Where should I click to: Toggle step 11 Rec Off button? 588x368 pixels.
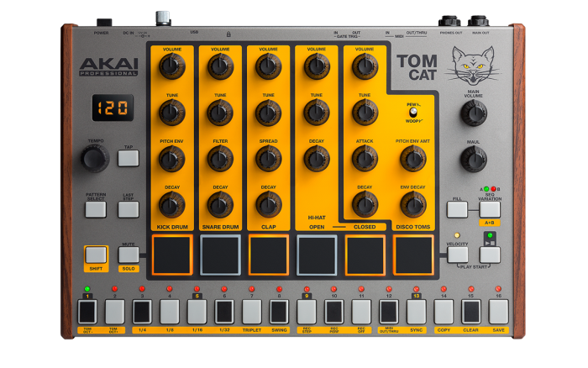361,312
